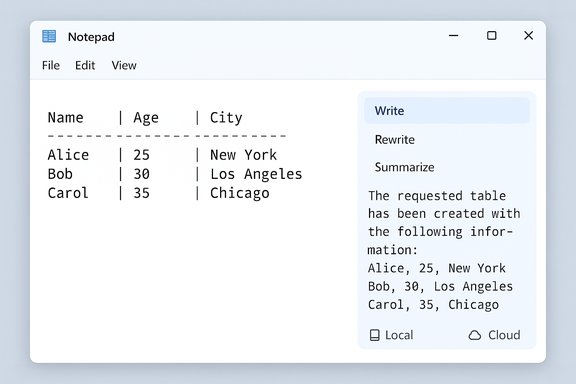Screen dimensions: 576x384
Task: Click age value '30' in table
Action: (141, 174)
